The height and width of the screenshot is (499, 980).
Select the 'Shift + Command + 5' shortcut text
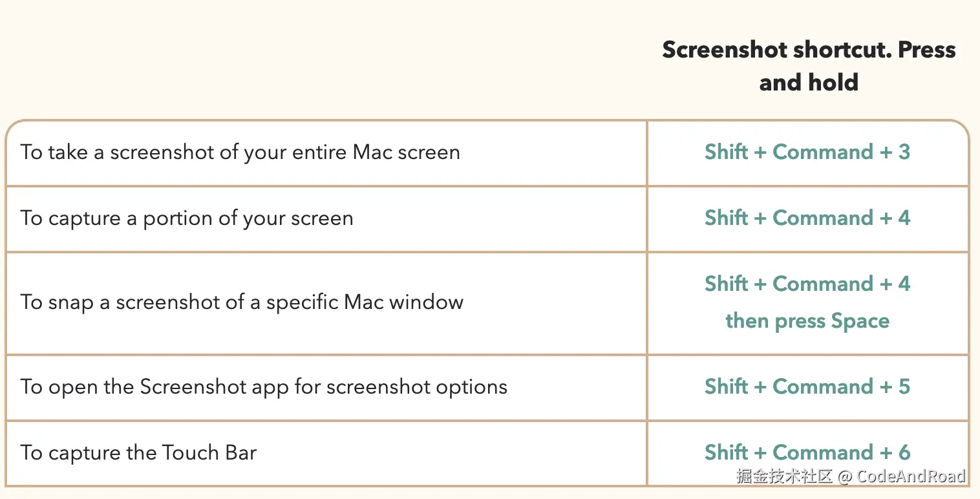(x=807, y=387)
